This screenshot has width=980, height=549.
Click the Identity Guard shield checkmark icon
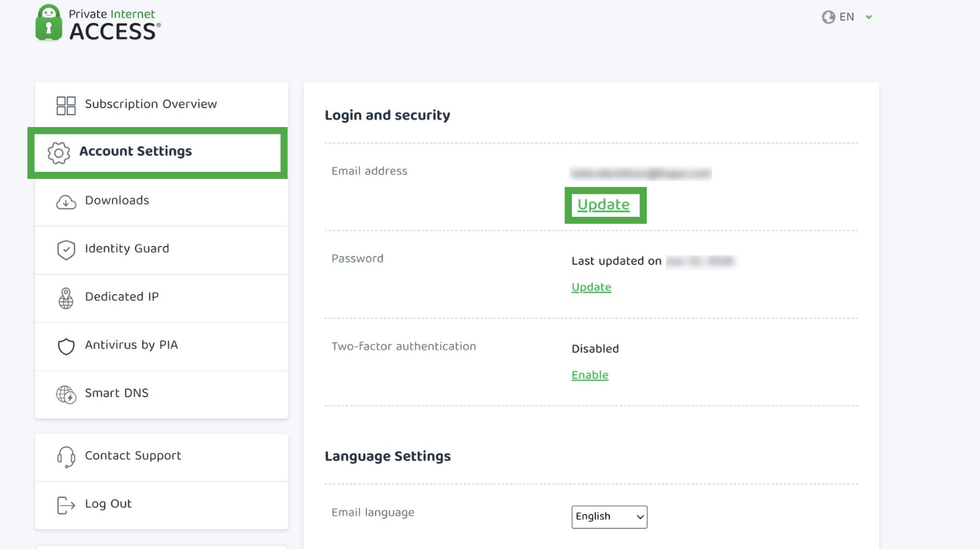[66, 250]
